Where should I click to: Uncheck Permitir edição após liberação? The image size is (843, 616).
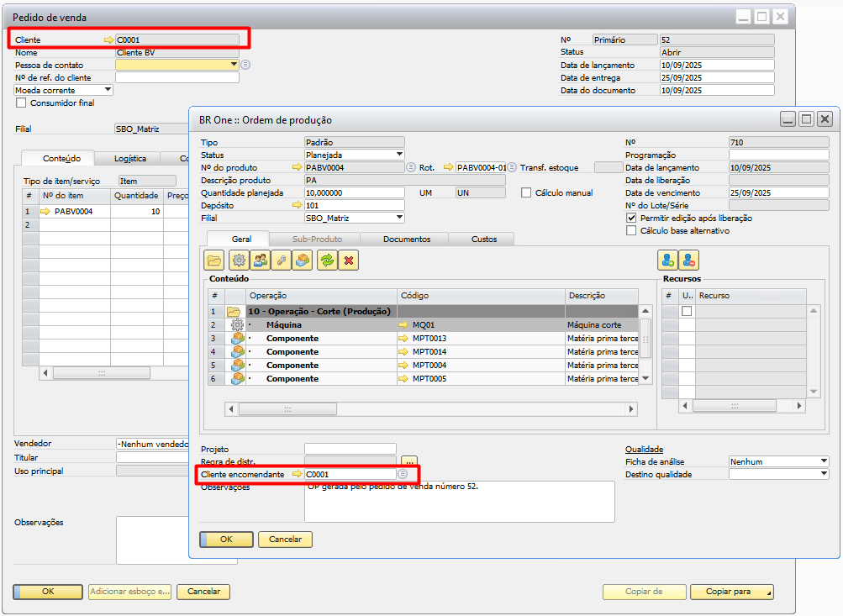631,218
